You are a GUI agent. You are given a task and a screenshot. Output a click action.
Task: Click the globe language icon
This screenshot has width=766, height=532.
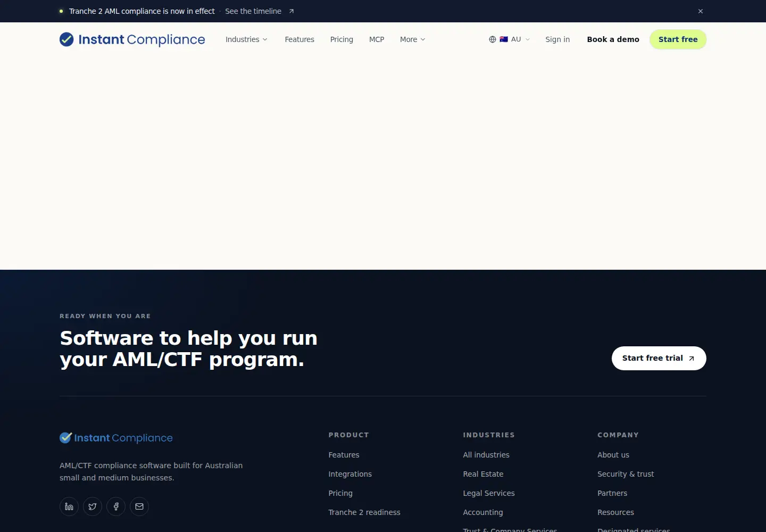[x=493, y=39]
